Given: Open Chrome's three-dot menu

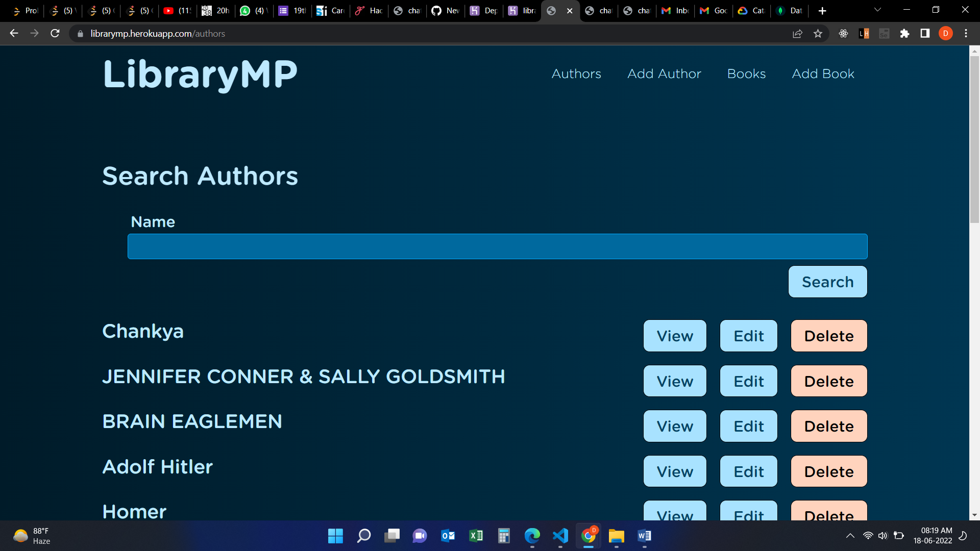Looking at the screenshot, I should click(x=965, y=34).
